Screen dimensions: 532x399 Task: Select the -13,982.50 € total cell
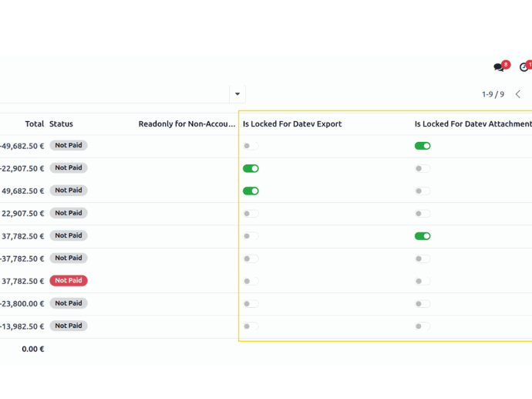[x=22, y=326]
